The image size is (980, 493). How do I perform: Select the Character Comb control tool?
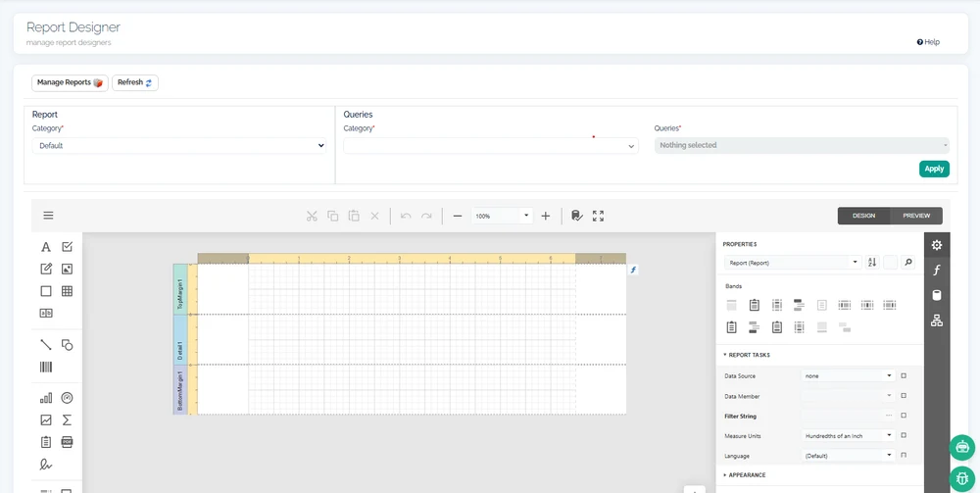click(46, 313)
